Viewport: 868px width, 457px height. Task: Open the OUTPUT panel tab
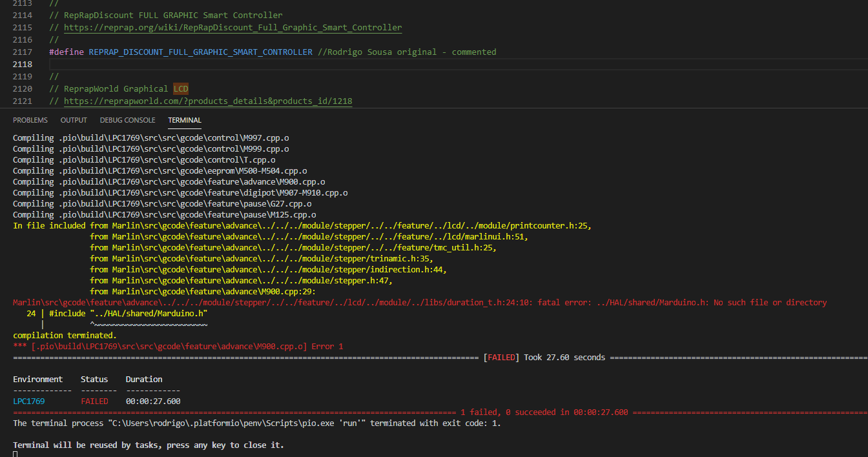[73, 120]
